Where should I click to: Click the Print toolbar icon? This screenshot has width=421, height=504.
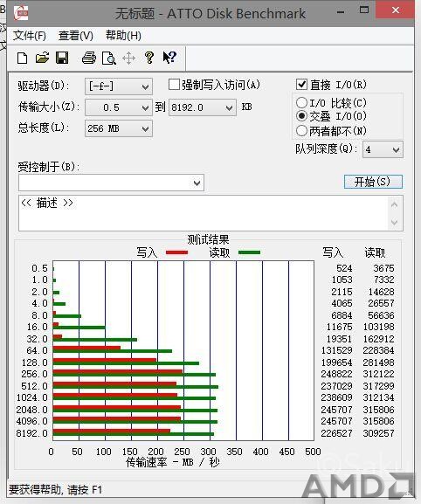[x=89, y=59]
